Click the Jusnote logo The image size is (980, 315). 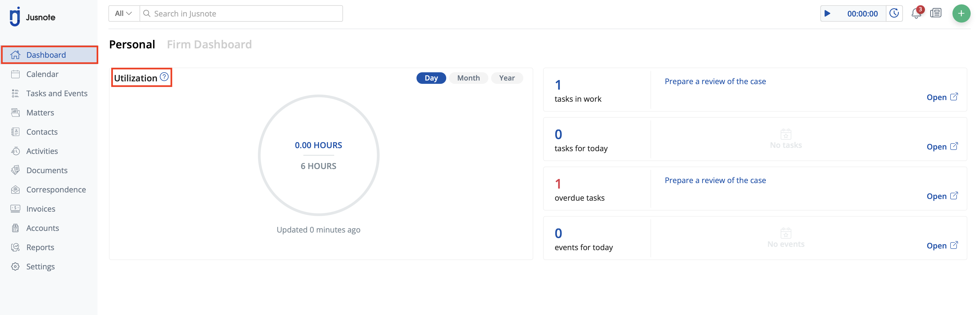coord(32,17)
